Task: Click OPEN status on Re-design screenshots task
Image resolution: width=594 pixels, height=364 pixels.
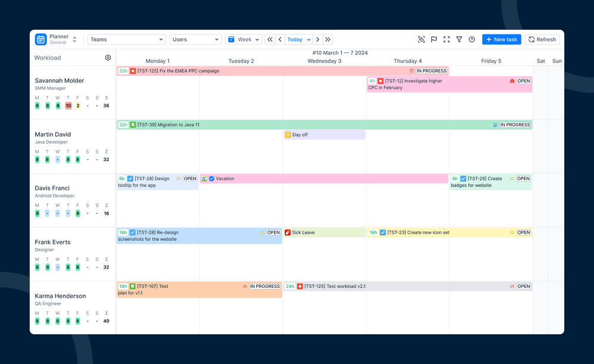Action: [273, 233]
